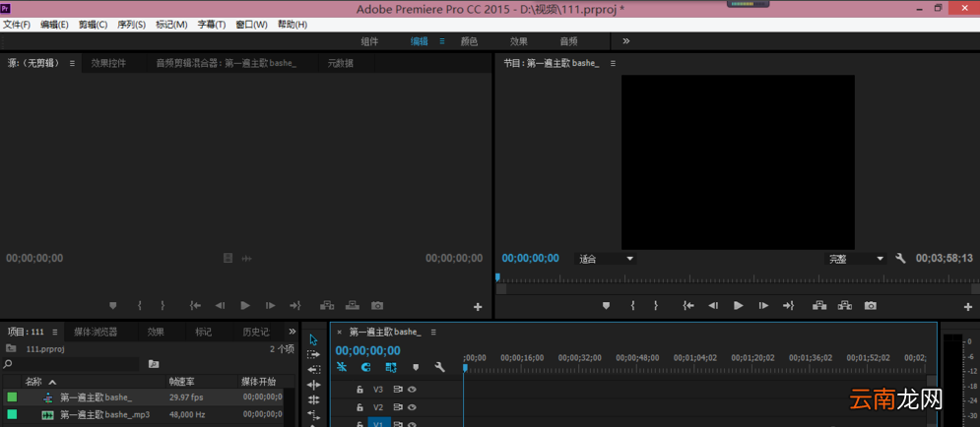980x427 pixels.
Task: Play the sequence in Program monitor
Action: point(738,305)
